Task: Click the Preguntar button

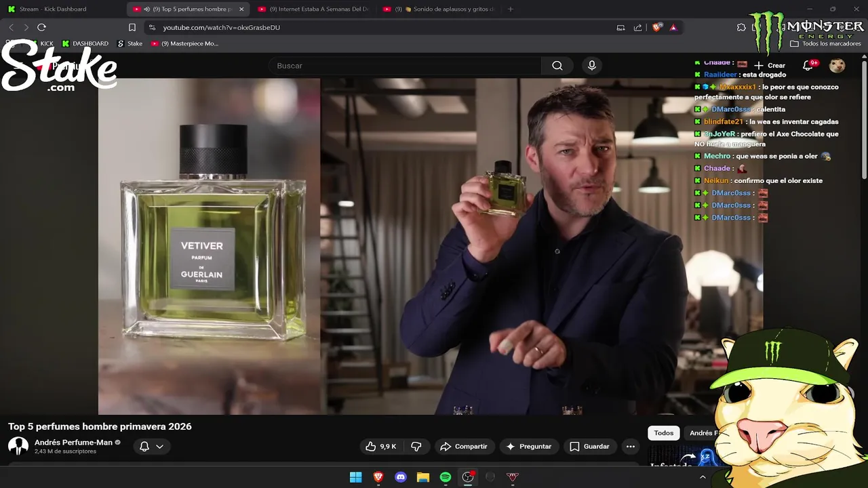Action: pyautogui.click(x=529, y=447)
